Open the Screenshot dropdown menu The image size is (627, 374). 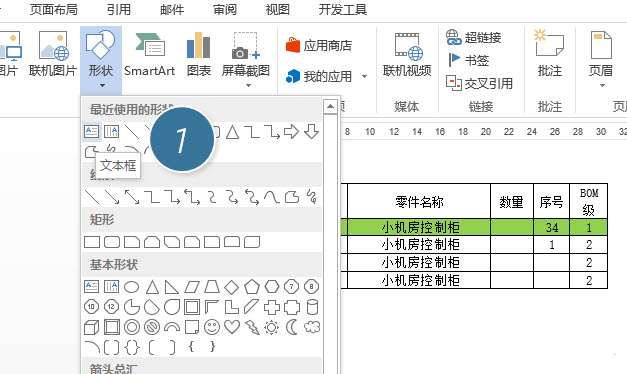point(248,85)
